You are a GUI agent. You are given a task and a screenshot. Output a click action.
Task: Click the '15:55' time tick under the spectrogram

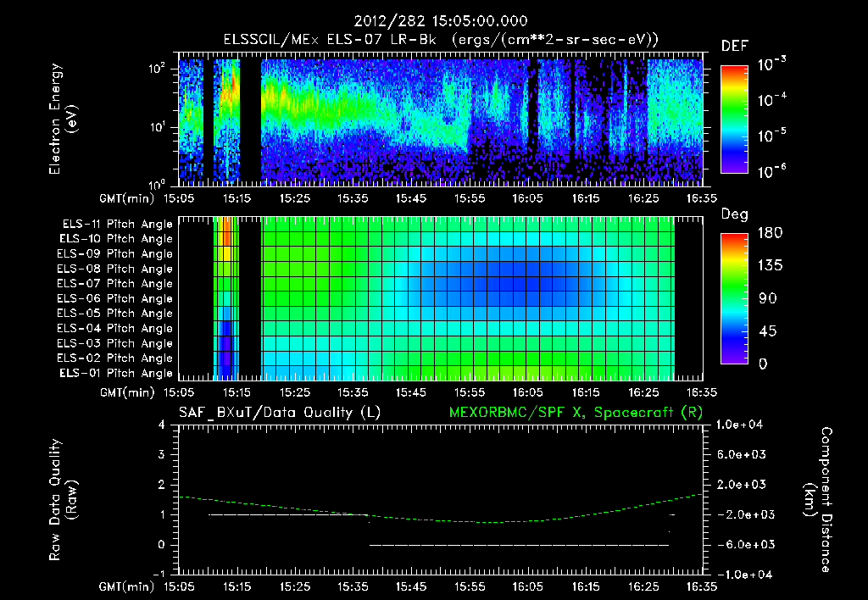point(470,198)
